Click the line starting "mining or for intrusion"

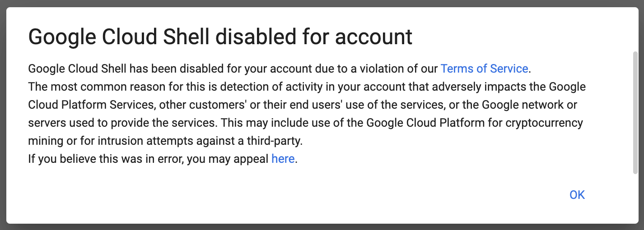coord(164,141)
